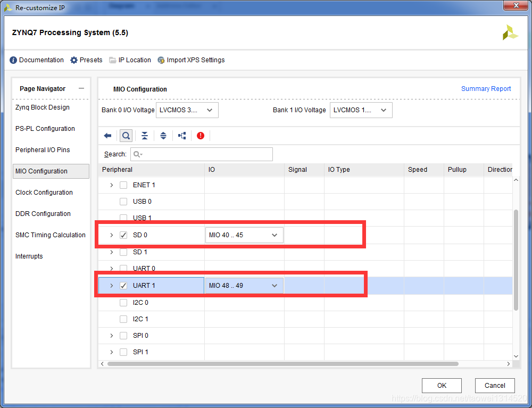Screen dimensions: 532x408
Task: Click Import XPS Settings
Action: click(x=191, y=60)
